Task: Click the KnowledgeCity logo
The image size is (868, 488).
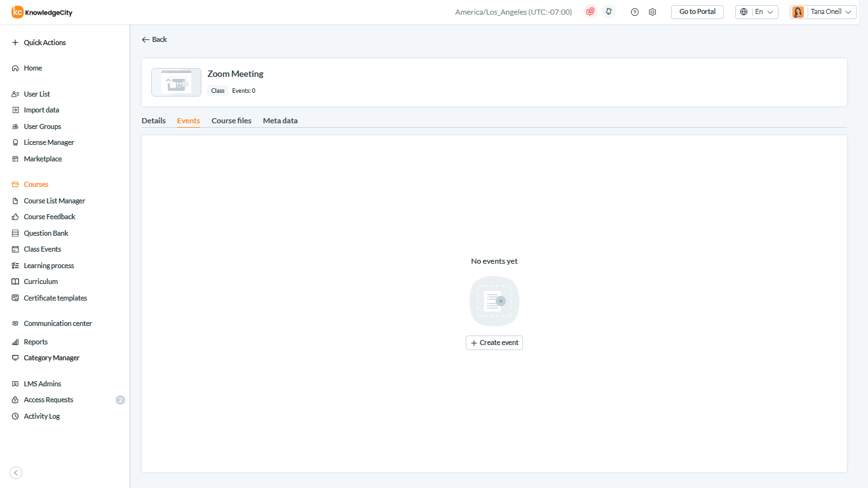Action: click(42, 12)
